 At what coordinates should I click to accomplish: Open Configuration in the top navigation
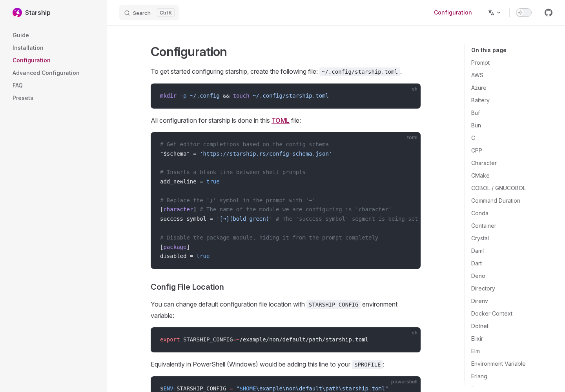tap(453, 13)
